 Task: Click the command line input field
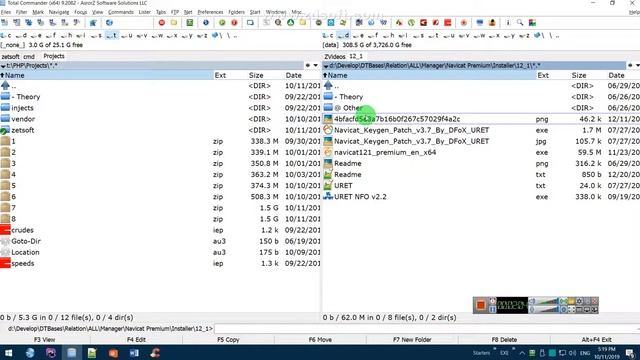(427, 329)
